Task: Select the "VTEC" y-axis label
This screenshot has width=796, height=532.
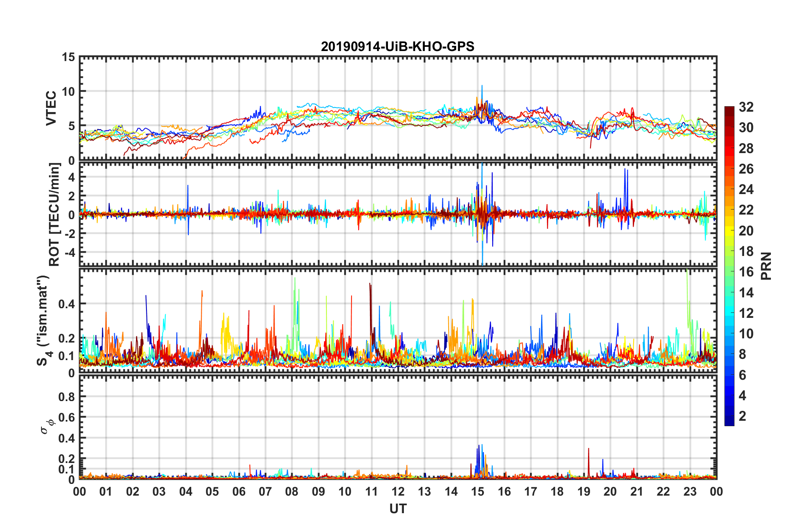Action: click(51, 108)
